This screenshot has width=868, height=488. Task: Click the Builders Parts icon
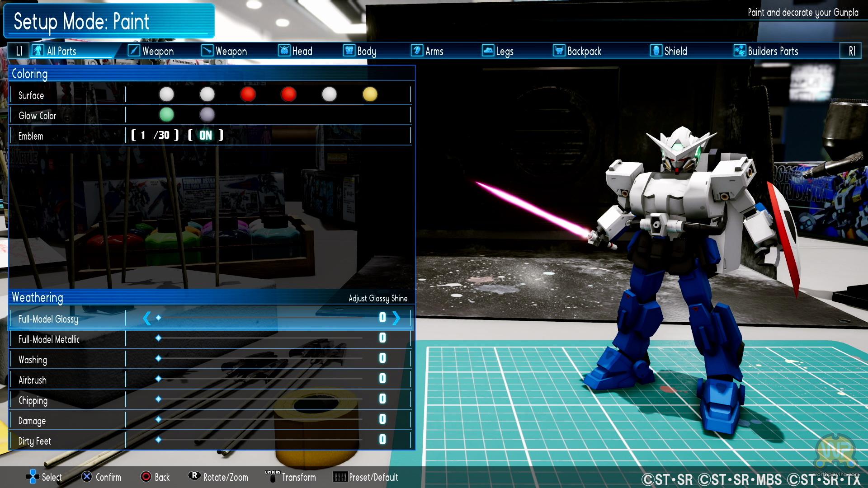740,51
